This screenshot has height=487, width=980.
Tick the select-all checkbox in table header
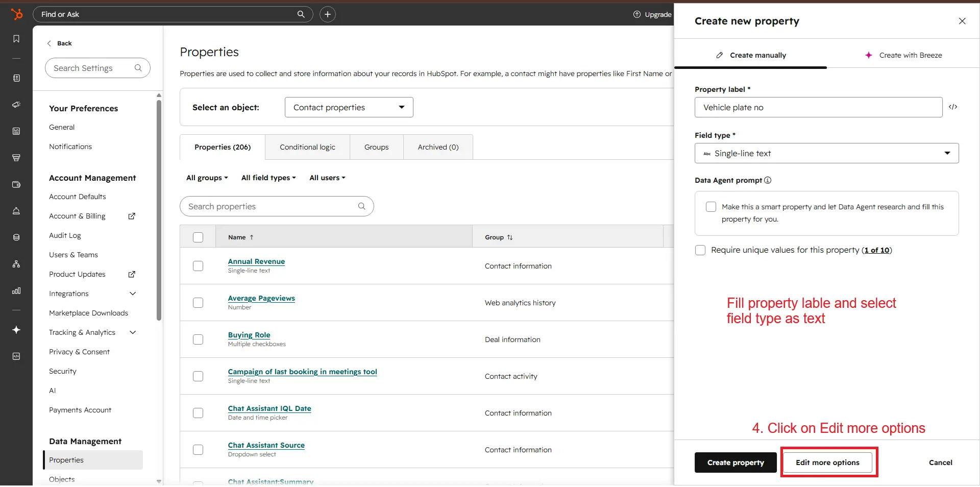(198, 237)
